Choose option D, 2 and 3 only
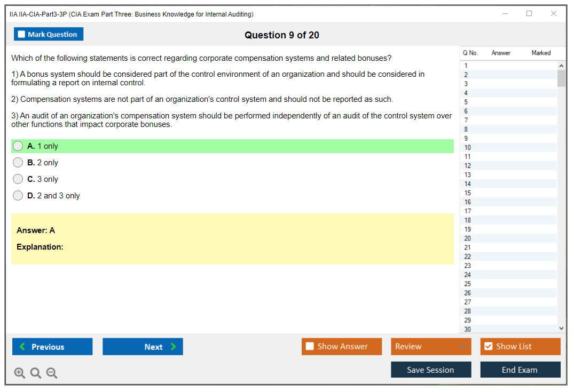The image size is (574, 392). click(x=18, y=196)
